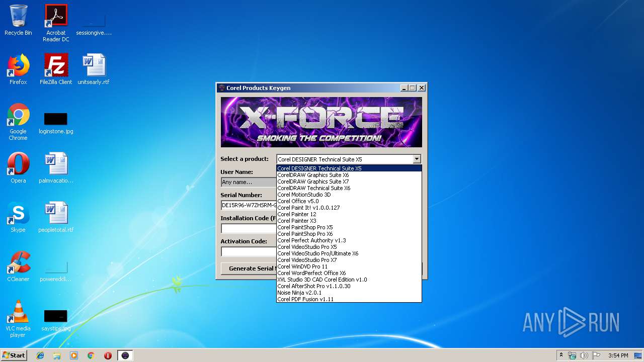644x362 pixels.
Task: Open FileZilla Client shortcut
Action: click(x=56, y=69)
